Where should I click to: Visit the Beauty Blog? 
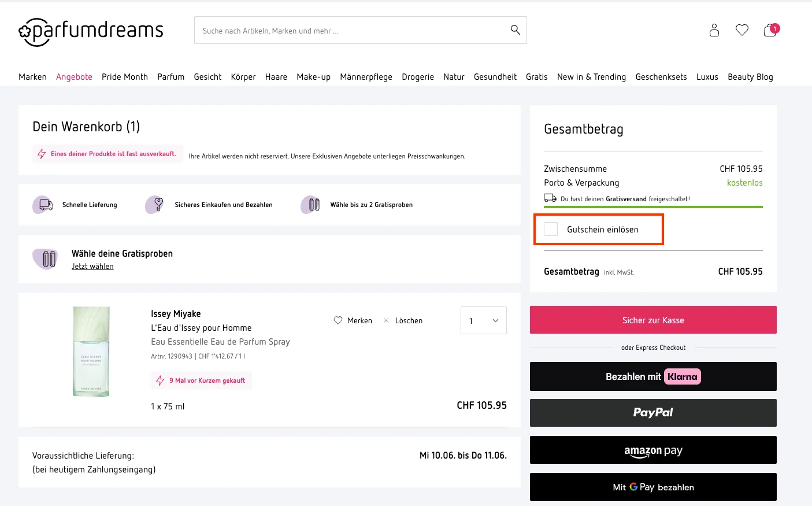(750, 77)
